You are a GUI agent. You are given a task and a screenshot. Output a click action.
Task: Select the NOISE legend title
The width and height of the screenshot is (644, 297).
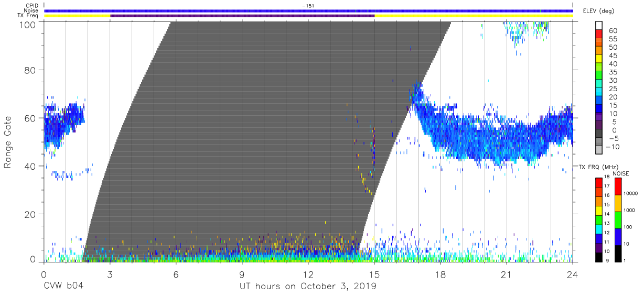click(620, 173)
